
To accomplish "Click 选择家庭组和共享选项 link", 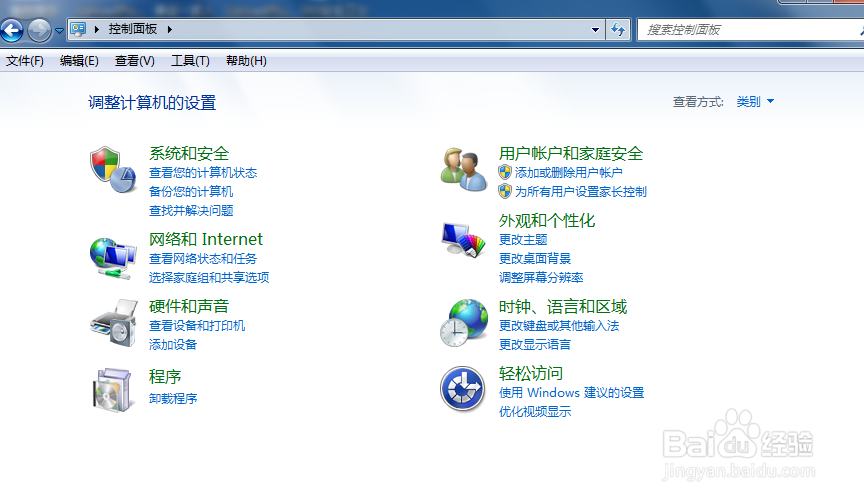I will tap(209, 278).
